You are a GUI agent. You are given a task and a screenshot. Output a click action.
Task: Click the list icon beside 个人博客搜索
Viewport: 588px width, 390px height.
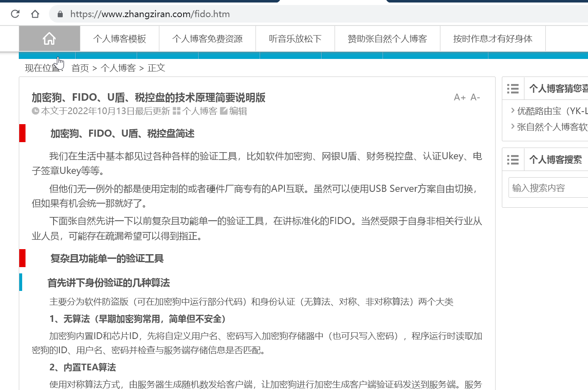tap(513, 160)
